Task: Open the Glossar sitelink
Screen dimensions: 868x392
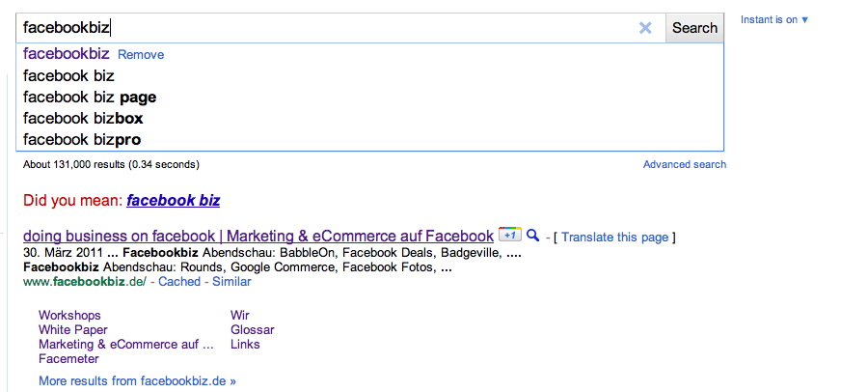Action: pos(253,330)
